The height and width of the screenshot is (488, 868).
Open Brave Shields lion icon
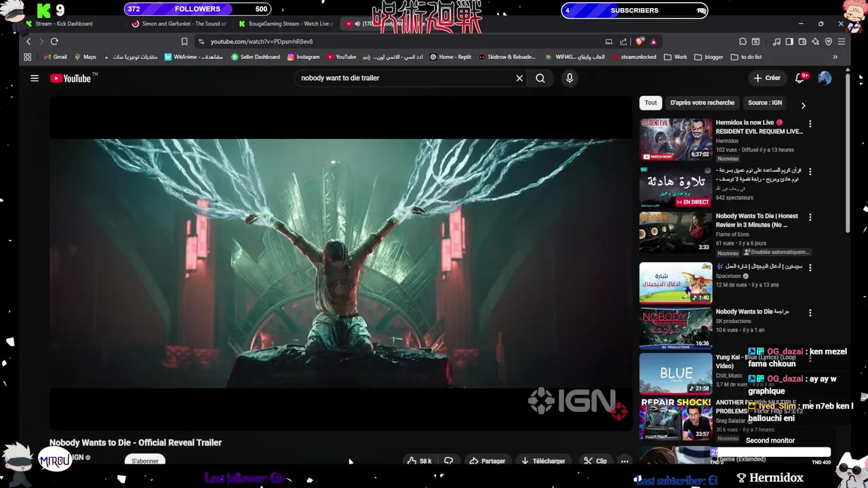pos(639,41)
